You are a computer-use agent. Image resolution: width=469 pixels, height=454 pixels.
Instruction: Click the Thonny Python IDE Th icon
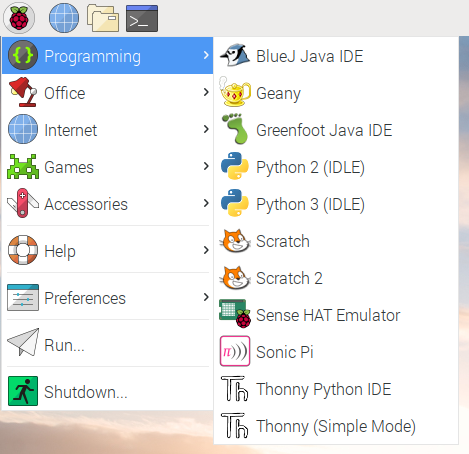pyautogui.click(x=235, y=388)
